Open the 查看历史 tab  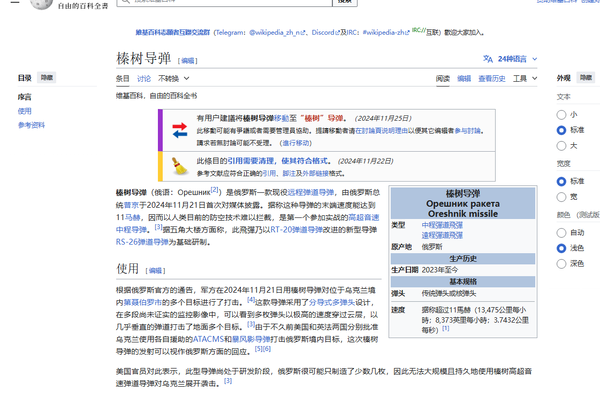(x=492, y=78)
